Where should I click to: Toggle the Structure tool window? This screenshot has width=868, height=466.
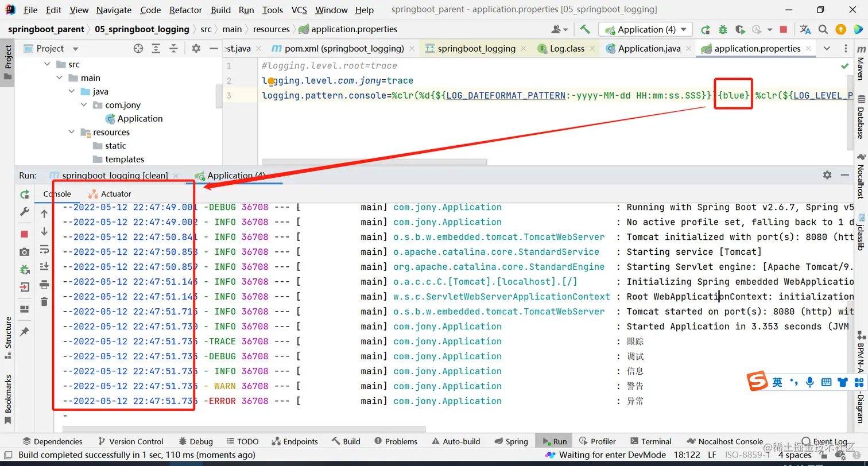click(7, 337)
